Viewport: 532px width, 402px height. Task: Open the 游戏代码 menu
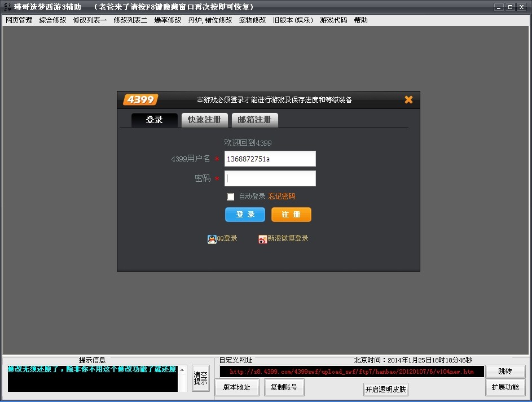coord(333,20)
